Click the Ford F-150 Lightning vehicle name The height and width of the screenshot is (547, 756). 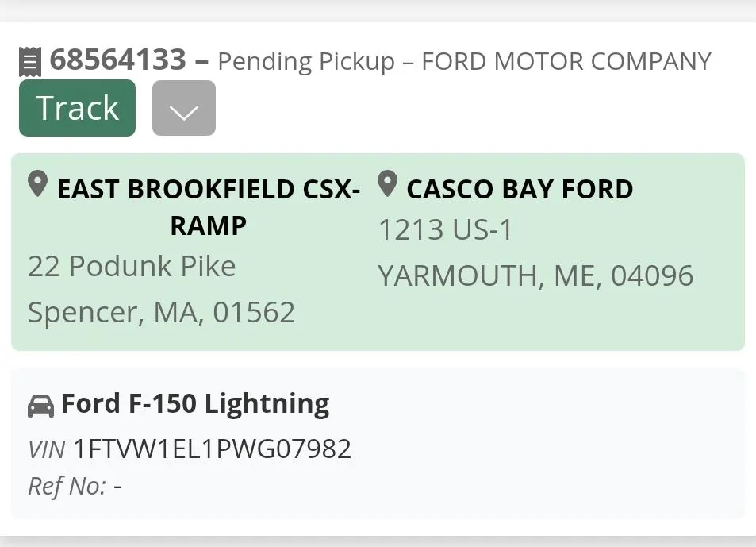pyautogui.click(x=195, y=404)
